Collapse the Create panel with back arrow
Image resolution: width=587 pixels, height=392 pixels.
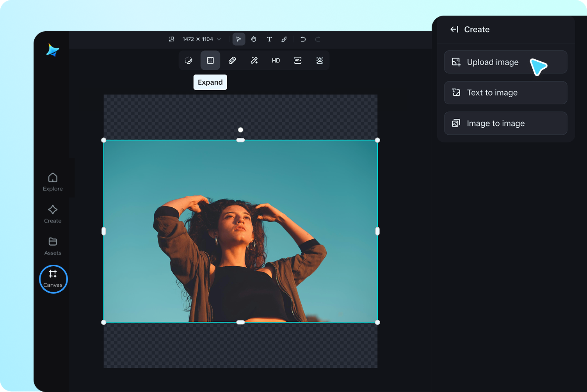[x=454, y=29]
